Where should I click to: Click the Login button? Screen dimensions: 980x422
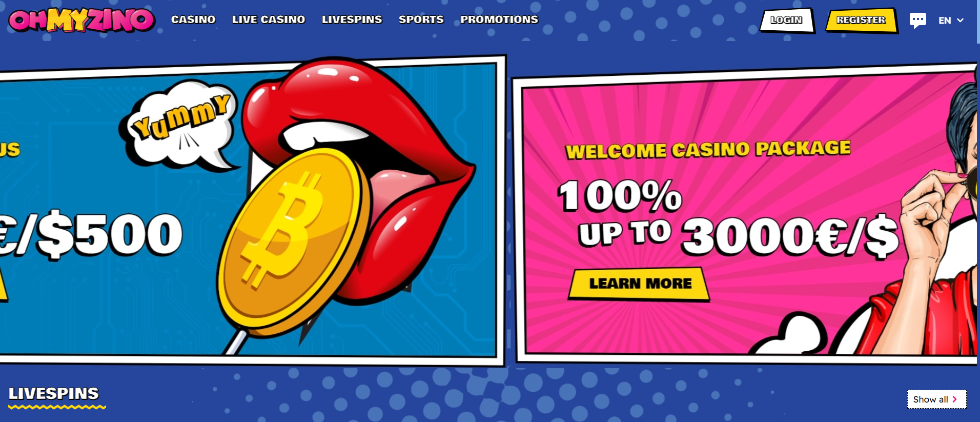787,21
